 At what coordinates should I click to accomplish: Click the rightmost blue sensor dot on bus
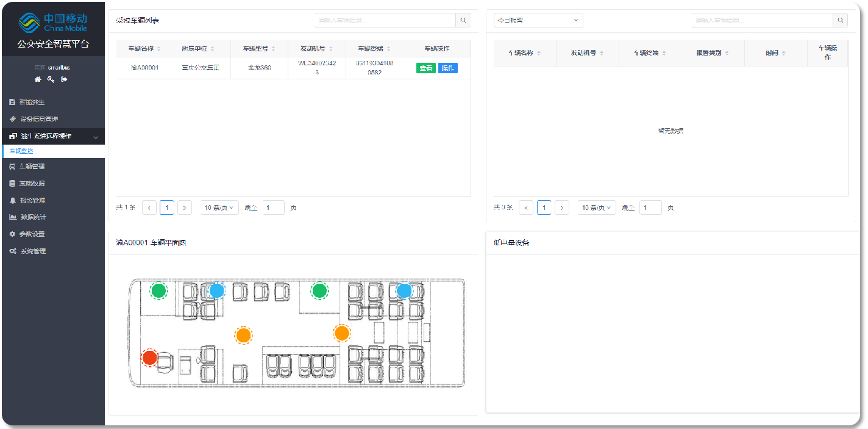(x=404, y=290)
